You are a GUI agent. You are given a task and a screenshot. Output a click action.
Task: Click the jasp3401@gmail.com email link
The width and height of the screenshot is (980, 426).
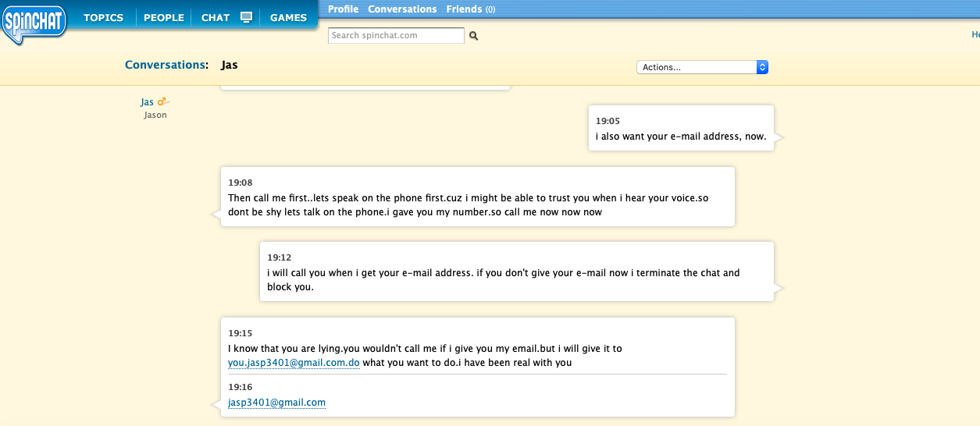[x=276, y=403]
